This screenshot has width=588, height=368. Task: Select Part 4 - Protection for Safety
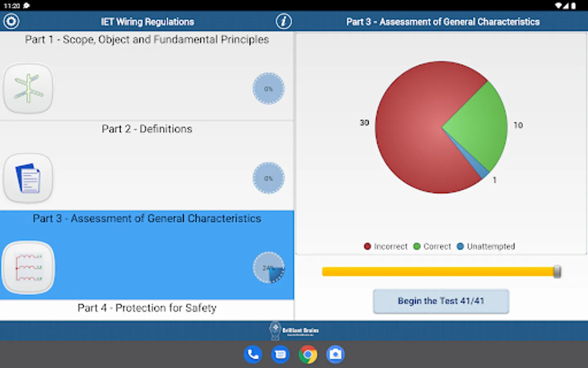point(147,310)
